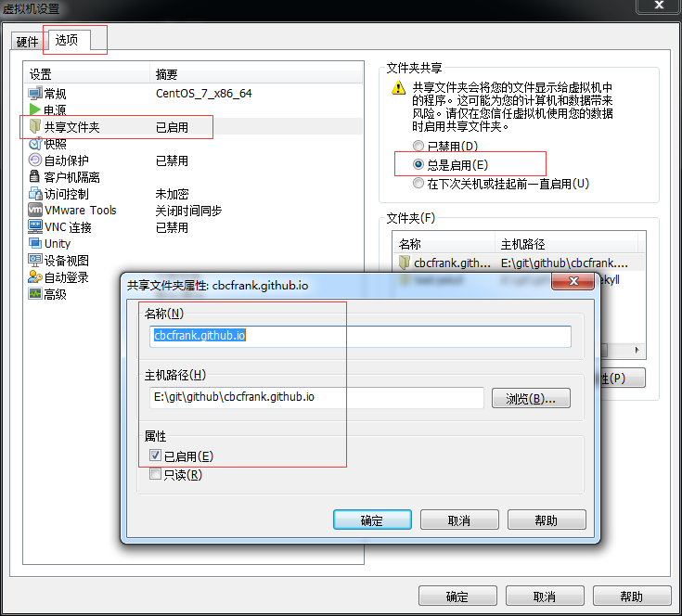Uncheck the 已启用(E) checkbox
This screenshot has height=616, width=682.
(x=155, y=456)
